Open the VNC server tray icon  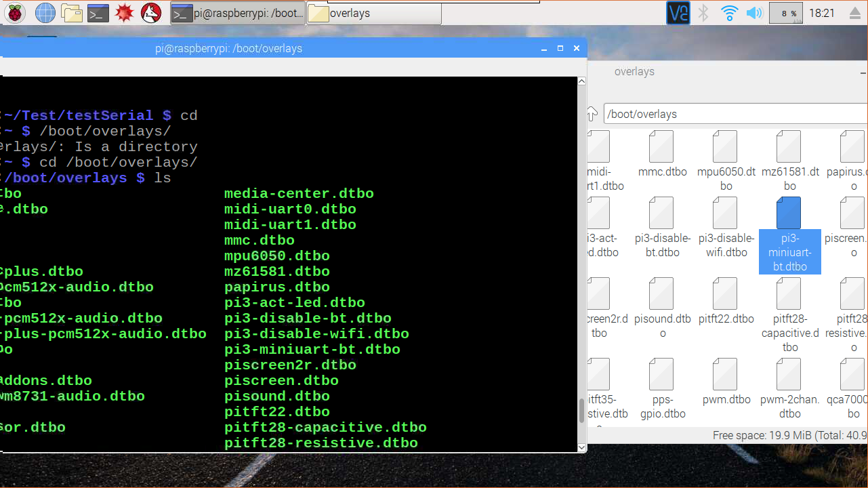(678, 13)
